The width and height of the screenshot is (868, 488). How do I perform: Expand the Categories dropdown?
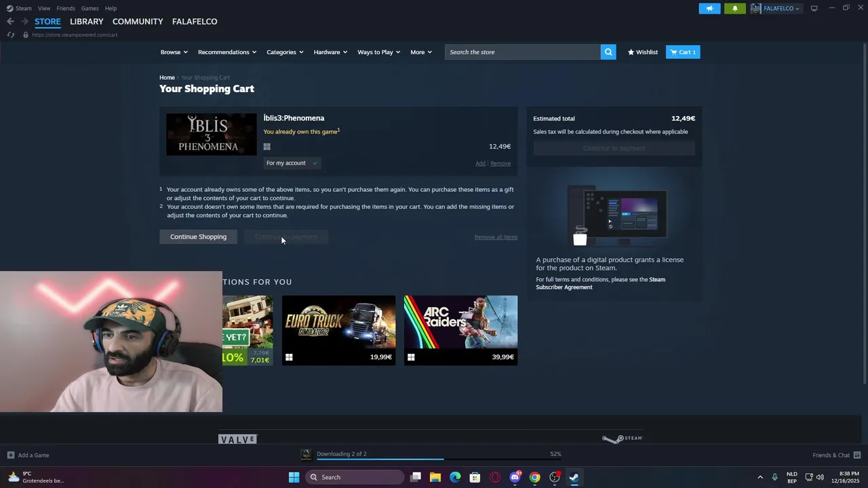pos(285,52)
